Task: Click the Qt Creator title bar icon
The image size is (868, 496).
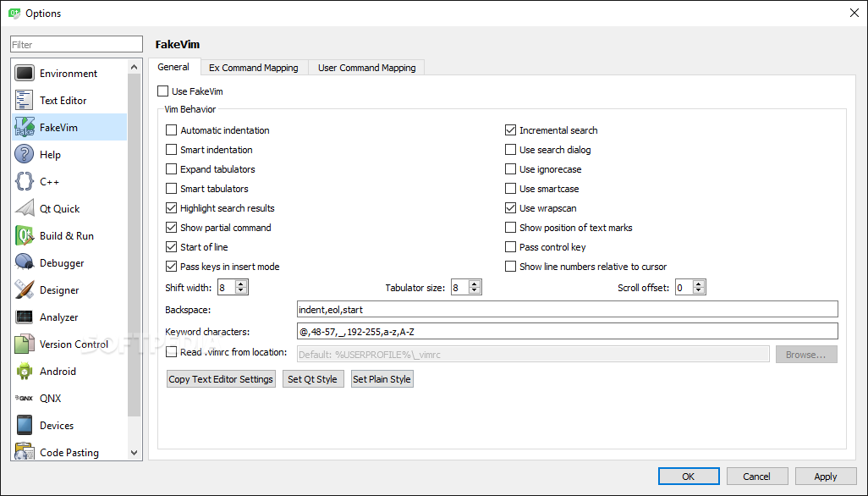Action: point(14,13)
